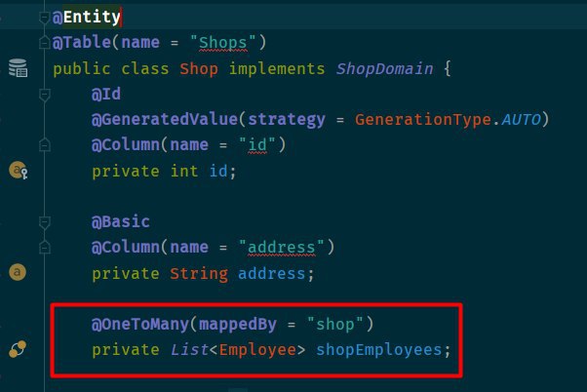
Task: Click the implements keyword
Action: pyautogui.click(x=277, y=69)
